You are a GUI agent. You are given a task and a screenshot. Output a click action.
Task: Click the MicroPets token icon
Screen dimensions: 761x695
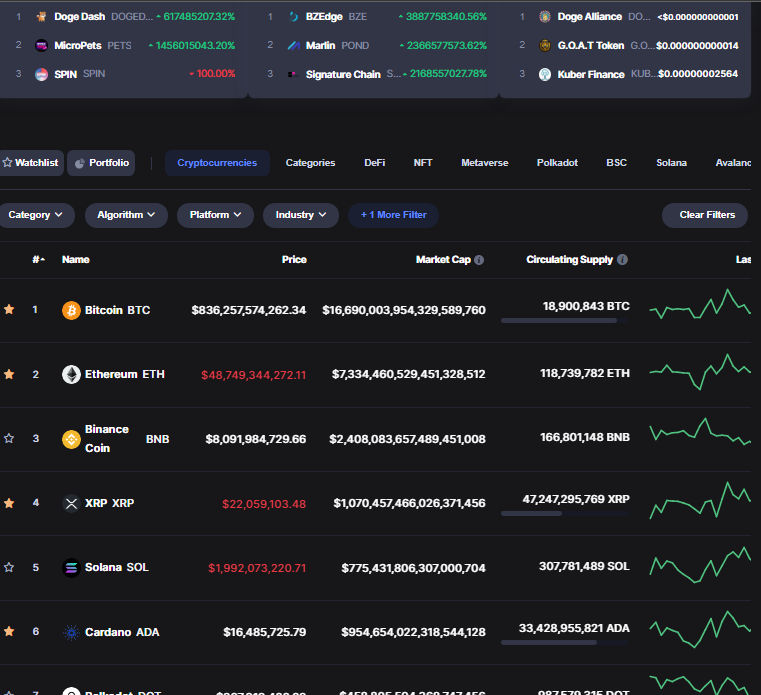pyautogui.click(x=42, y=46)
